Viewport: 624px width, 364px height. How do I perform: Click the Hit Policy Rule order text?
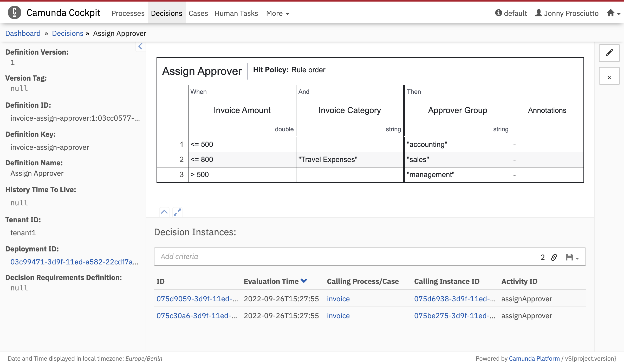tap(289, 70)
